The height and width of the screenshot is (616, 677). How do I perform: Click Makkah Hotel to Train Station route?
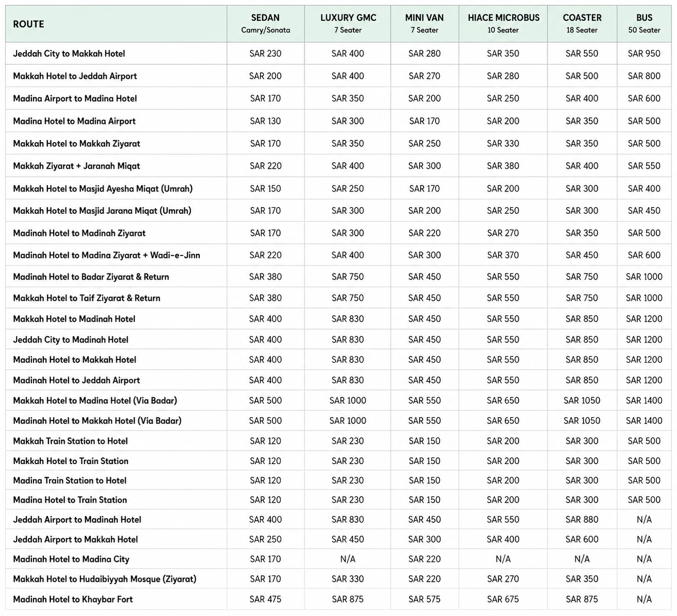(x=71, y=461)
